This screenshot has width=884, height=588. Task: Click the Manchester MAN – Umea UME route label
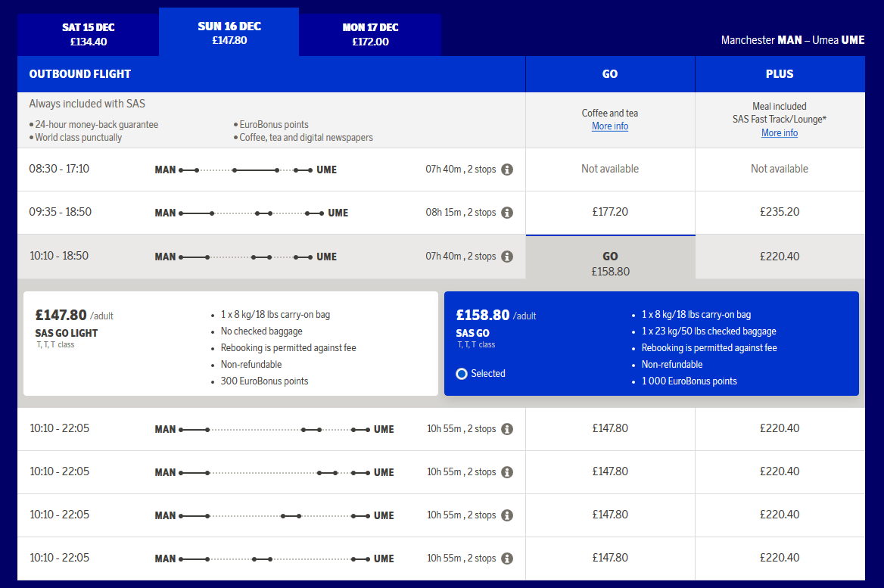click(792, 40)
